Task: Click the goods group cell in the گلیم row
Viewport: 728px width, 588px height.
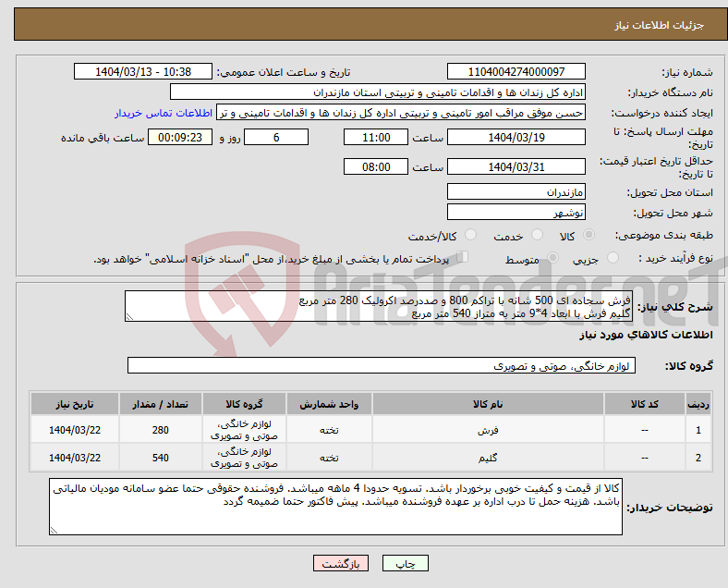Action: click(244, 458)
